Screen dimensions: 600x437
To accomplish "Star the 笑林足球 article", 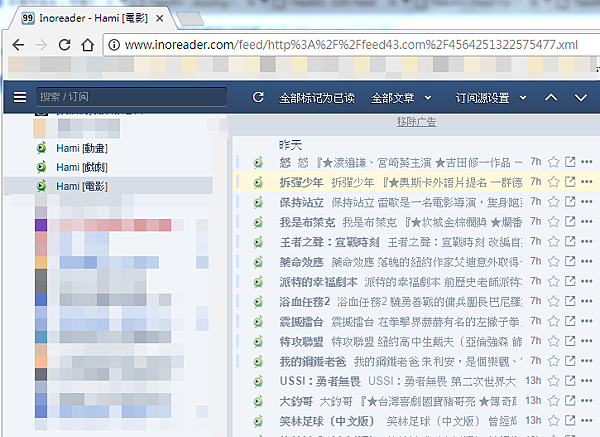I will coord(553,421).
